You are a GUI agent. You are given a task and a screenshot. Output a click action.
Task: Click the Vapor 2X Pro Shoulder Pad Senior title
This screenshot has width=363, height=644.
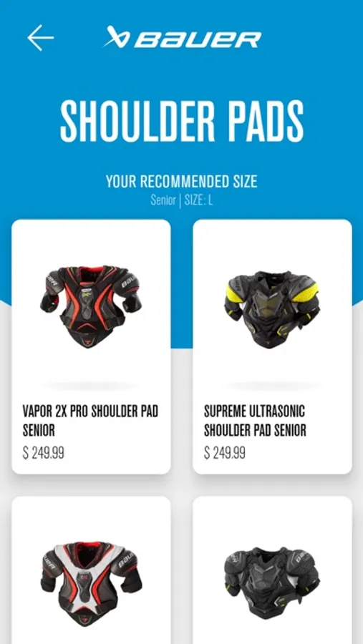click(x=90, y=421)
